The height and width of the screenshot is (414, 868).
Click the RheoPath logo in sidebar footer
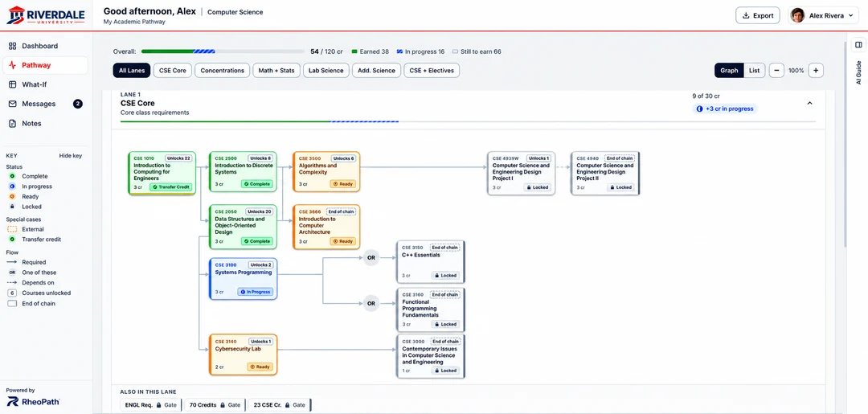[x=33, y=401]
